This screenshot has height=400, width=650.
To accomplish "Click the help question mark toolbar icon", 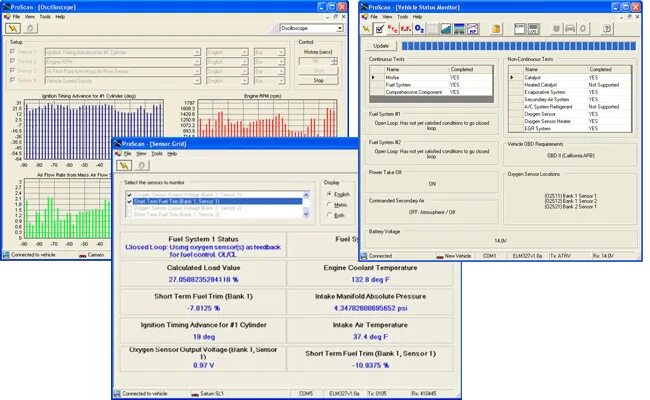I will click(607, 29).
